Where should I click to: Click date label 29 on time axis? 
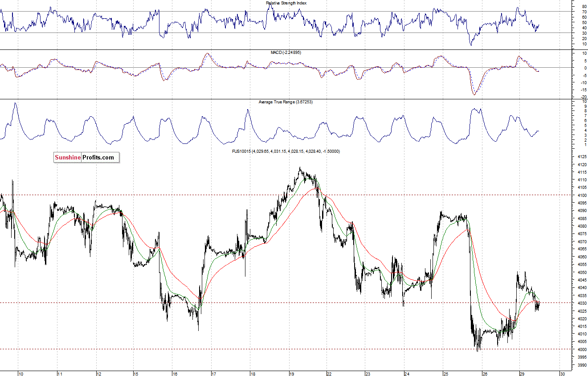coord(522,373)
